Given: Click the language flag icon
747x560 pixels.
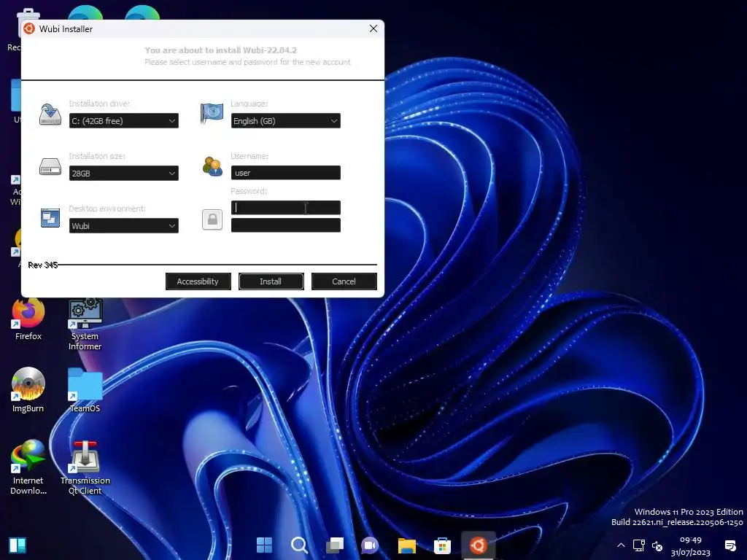Looking at the screenshot, I should click(212, 113).
